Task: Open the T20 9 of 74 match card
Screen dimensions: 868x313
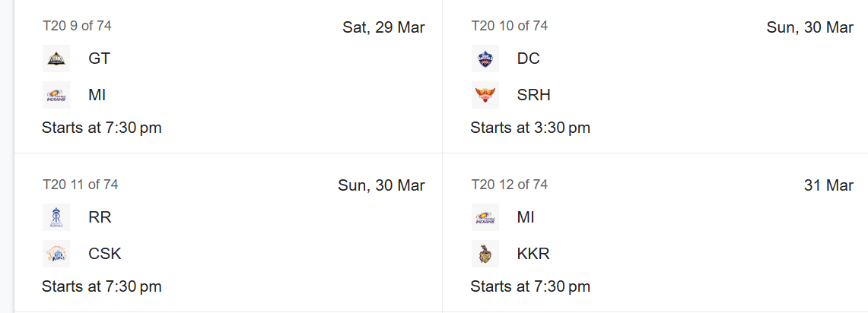Action: 228,76
